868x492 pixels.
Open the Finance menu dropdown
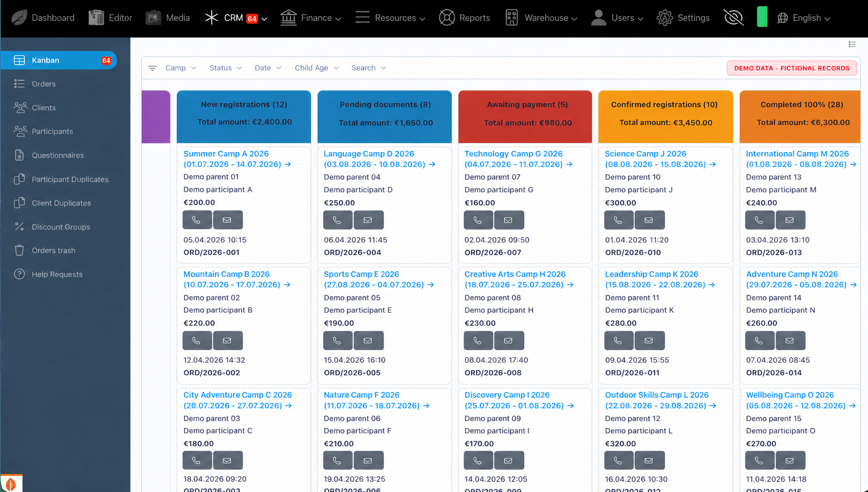pos(311,18)
